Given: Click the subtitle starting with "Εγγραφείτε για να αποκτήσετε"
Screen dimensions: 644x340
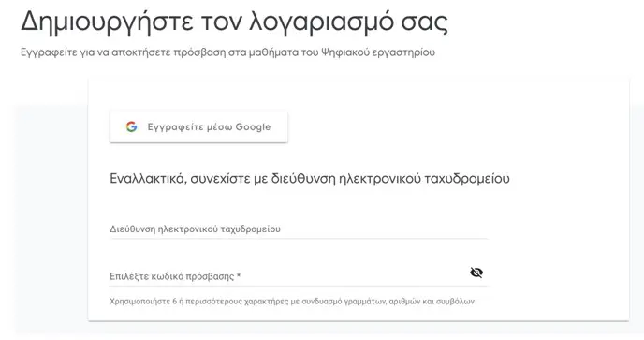Looking at the screenshot, I should [x=228, y=52].
